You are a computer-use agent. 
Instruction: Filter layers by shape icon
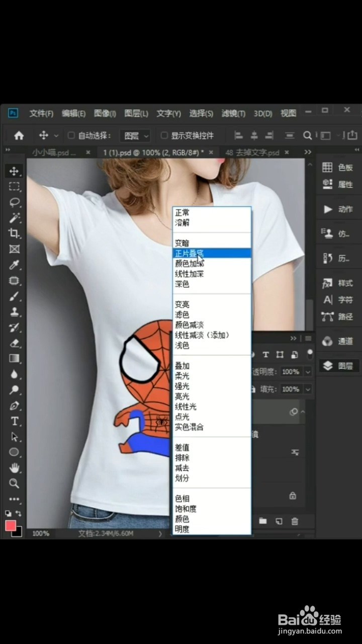[x=280, y=354]
